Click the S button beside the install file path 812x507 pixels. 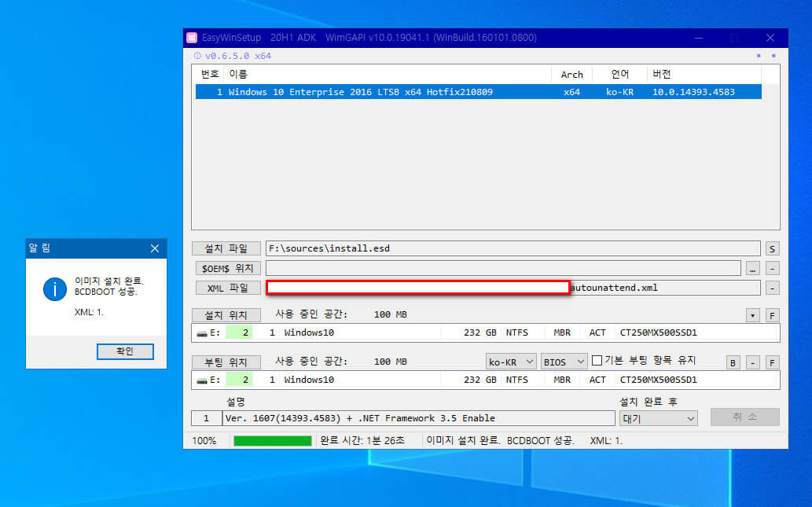(772, 249)
